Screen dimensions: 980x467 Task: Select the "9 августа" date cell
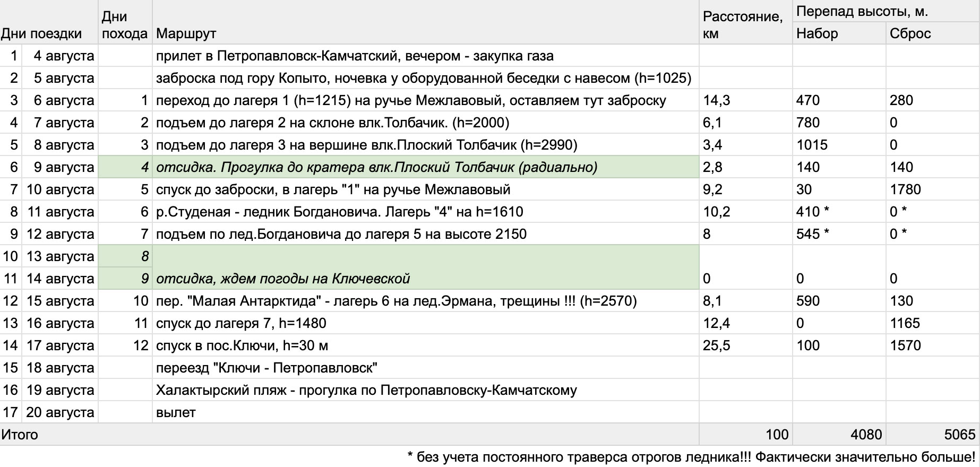pos(59,167)
